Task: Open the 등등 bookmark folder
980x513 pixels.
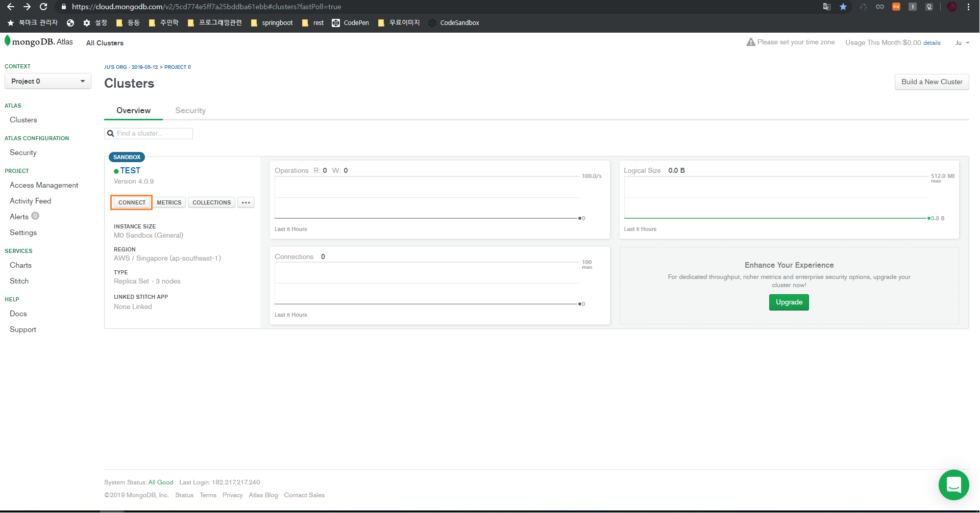Action: (x=128, y=23)
